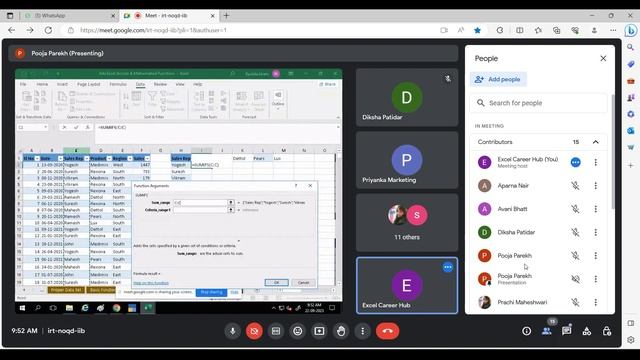
Task: Click Aparna Nair's muted microphone icon
Action: tap(575, 186)
